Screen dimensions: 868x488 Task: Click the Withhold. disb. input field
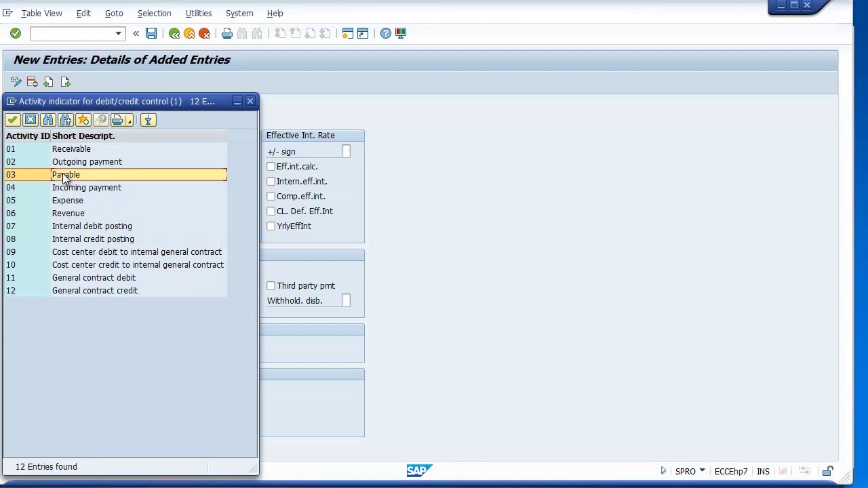click(x=346, y=300)
